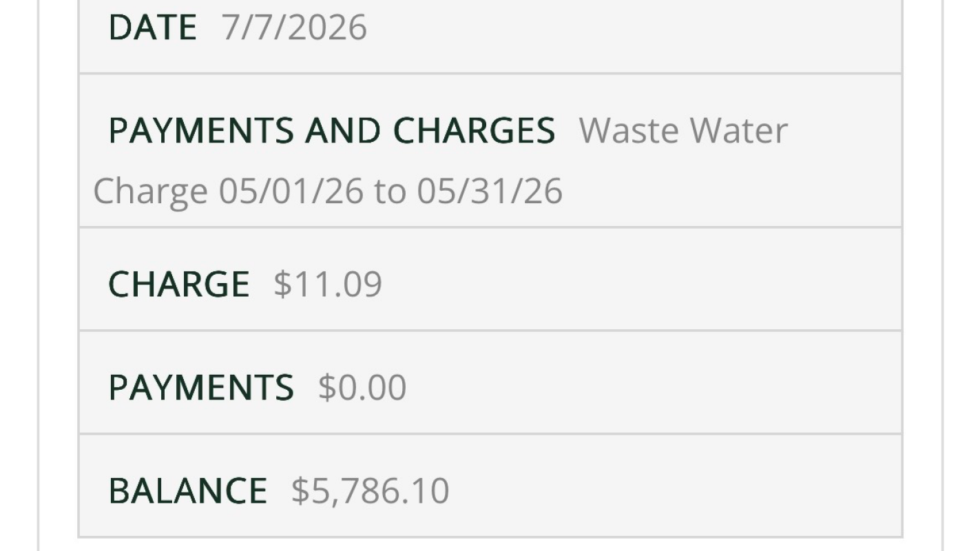Viewport: 980px width, 551px height.
Task: Click the BALANCE row blank area
Action: (x=675, y=486)
